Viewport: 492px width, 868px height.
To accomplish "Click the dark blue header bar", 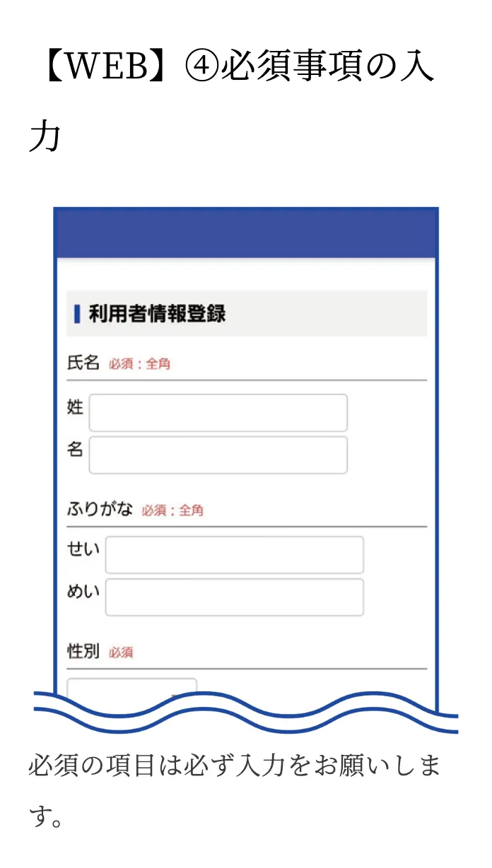I will (246, 233).
